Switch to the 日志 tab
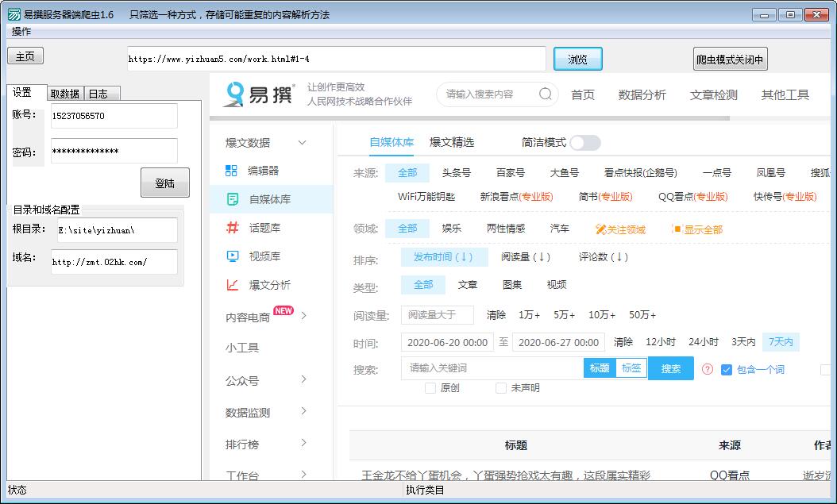 click(x=102, y=94)
